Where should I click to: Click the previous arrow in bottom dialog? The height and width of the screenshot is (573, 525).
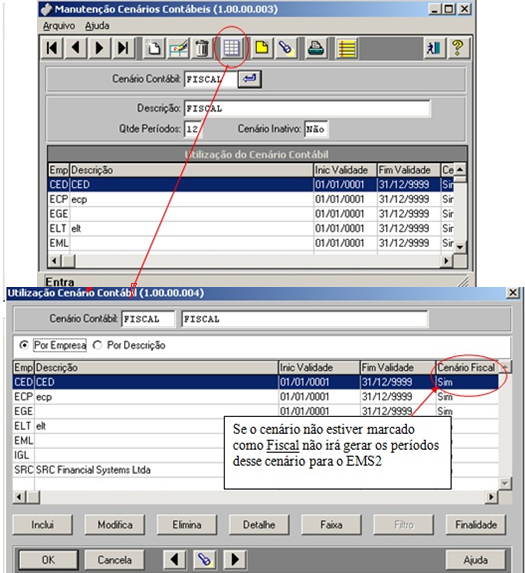(174, 559)
